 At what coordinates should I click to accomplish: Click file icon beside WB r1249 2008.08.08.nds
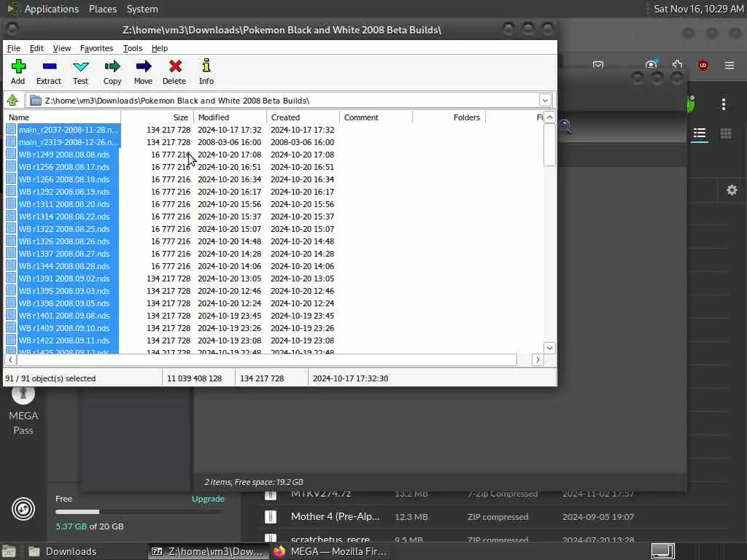click(x=11, y=155)
